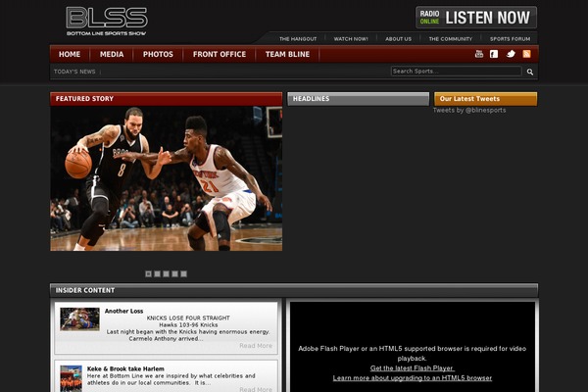Open The Community link
588x392 pixels.
(x=451, y=39)
